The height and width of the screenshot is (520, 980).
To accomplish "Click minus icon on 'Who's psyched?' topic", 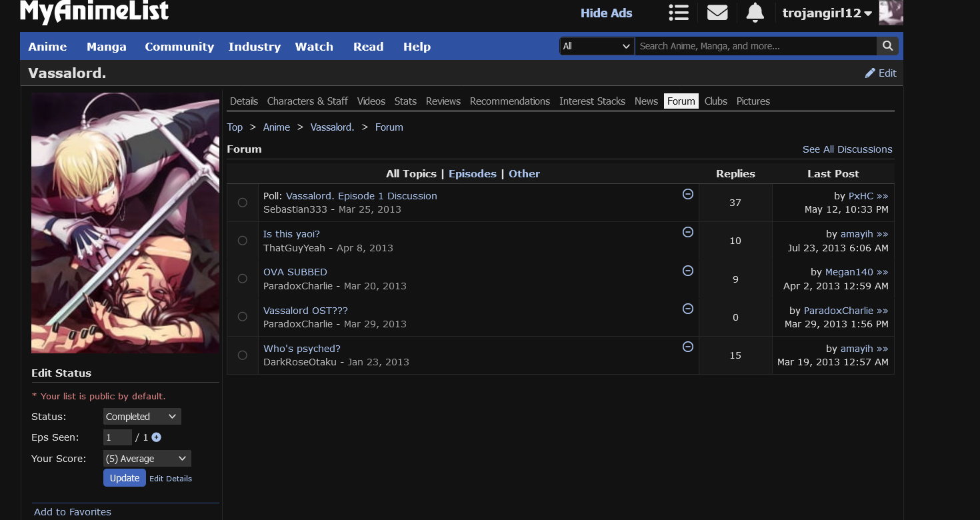I will click(688, 347).
